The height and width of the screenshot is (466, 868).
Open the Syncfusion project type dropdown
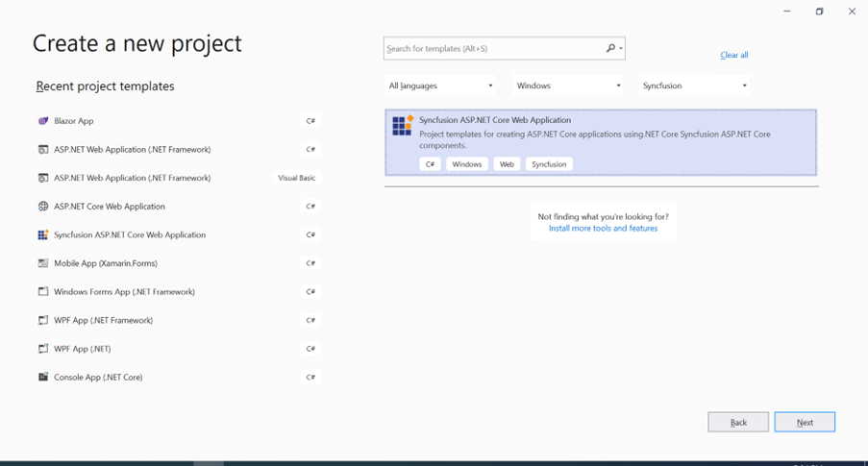click(694, 86)
